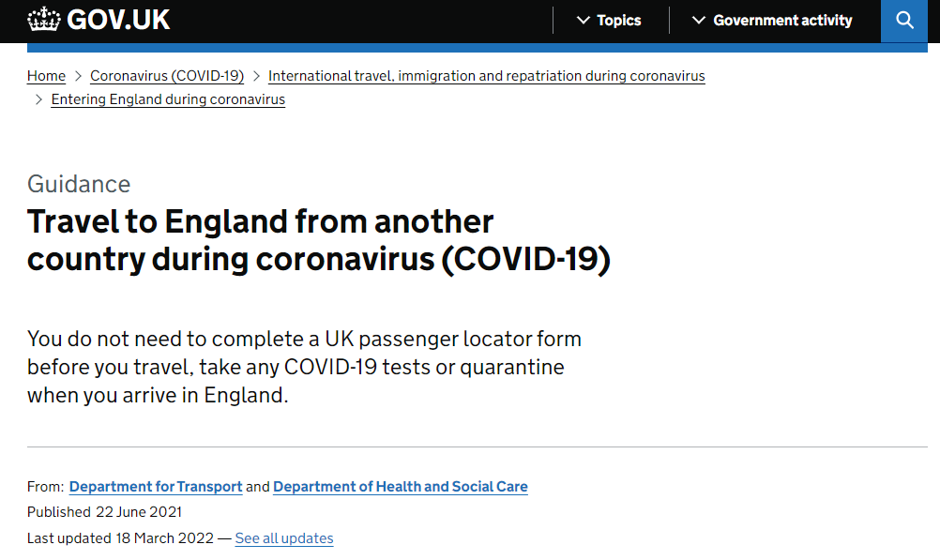Visit the Department for Transport page
This screenshot has height=560, width=940.
coord(155,486)
